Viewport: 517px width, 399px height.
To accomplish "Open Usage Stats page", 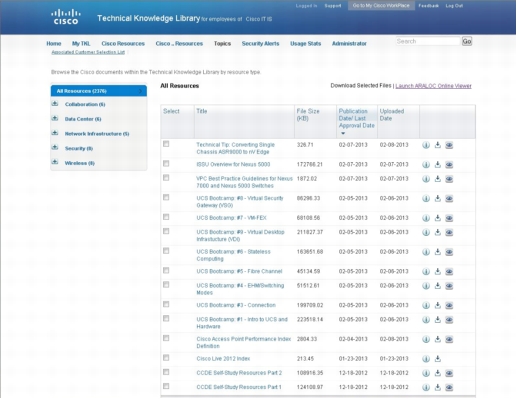I will tap(306, 44).
